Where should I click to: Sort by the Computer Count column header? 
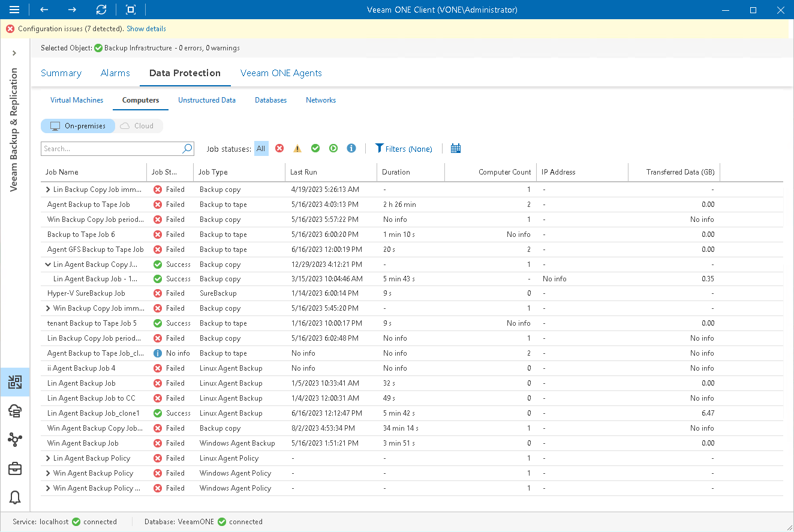tap(491, 172)
